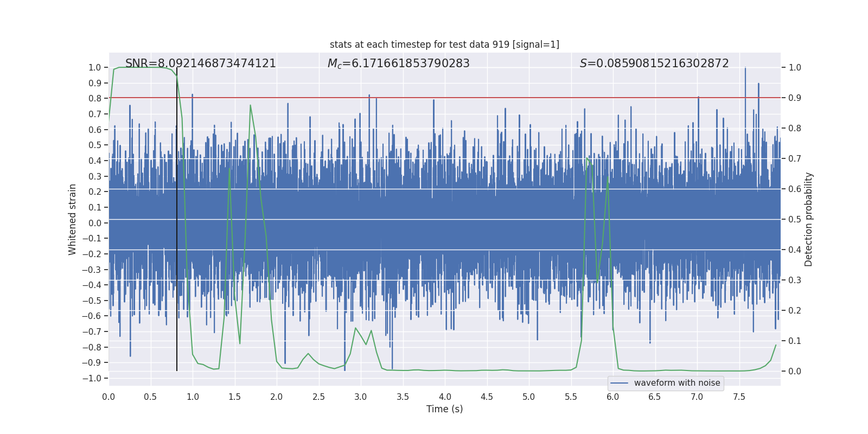Click the SNR=8.092146873474121 annotation
868x434 pixels.
pyautogui.click(x=201, y=63)
